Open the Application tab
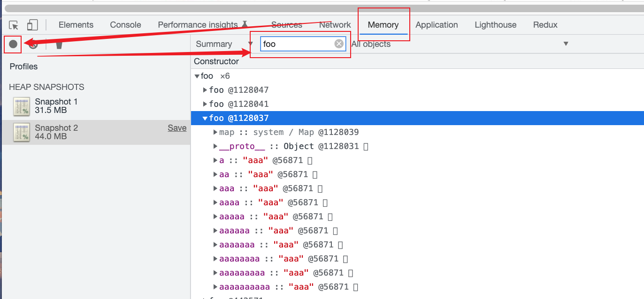This screenshot has height=299, width=644. 437,25
